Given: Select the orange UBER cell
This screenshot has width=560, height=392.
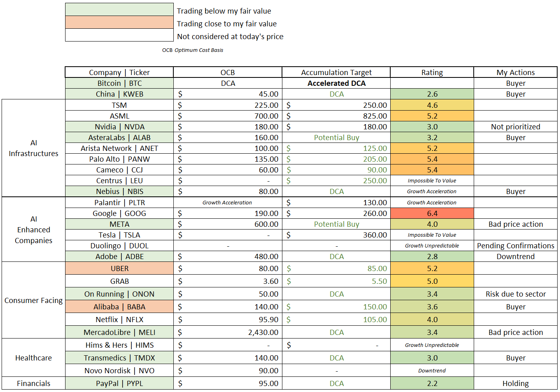Looking at the screenshot, I should click(119, 268).
